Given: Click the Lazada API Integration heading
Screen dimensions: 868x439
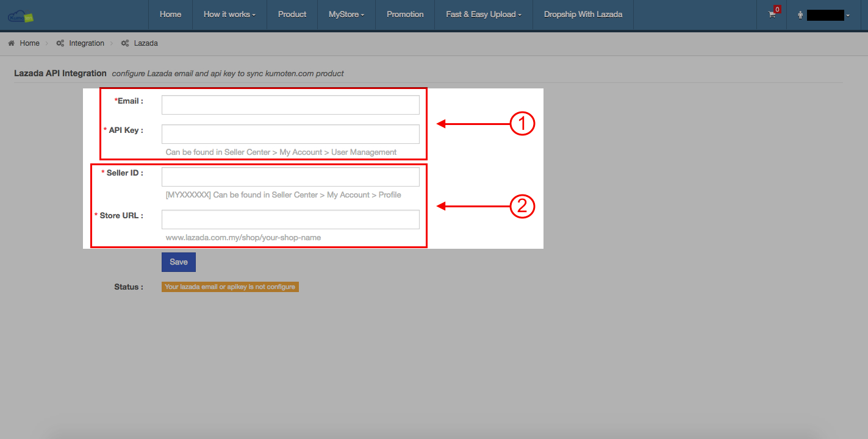Looking at the screenshot, I should coord(60,73).
